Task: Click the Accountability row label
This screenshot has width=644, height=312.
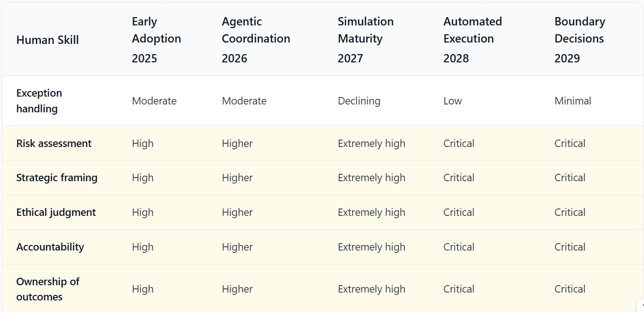Action: [x=50, y=247]
